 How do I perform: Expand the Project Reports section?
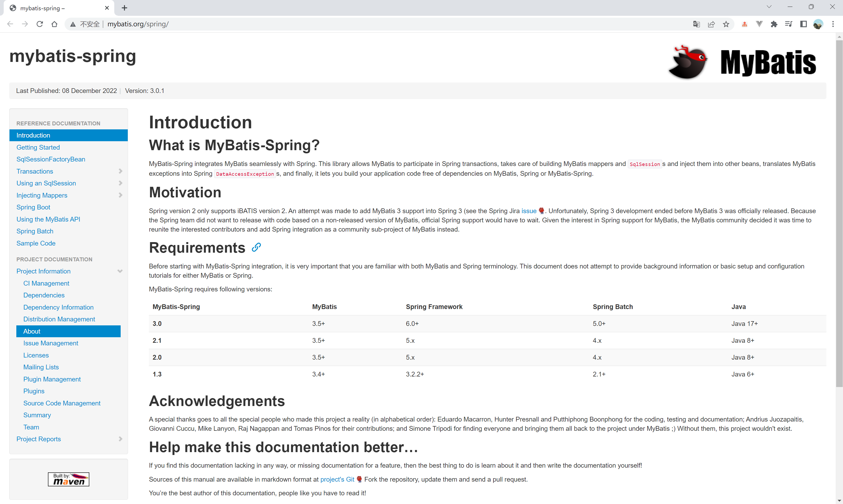click(120, 439)
